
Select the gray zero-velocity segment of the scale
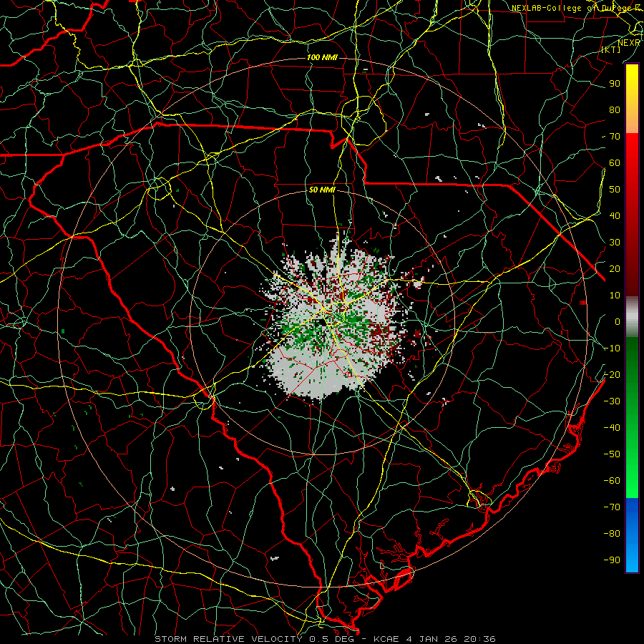click(632, 317)
